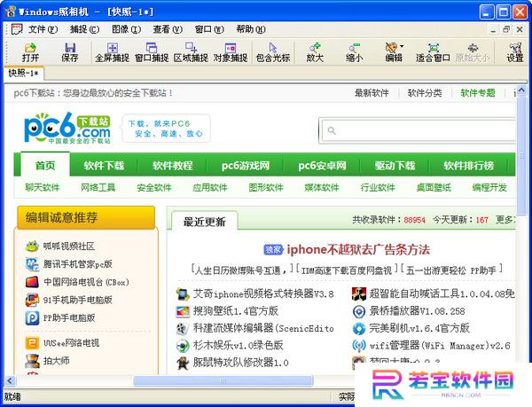Click the 最新软件 top link
Viewport: 532px width, 407px height.
[372, 93]
